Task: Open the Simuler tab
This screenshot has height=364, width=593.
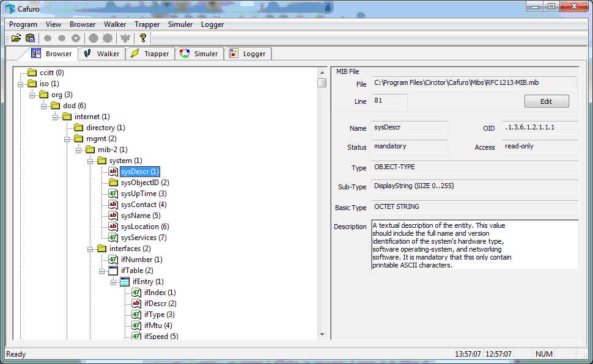Action: pos(200,54)
